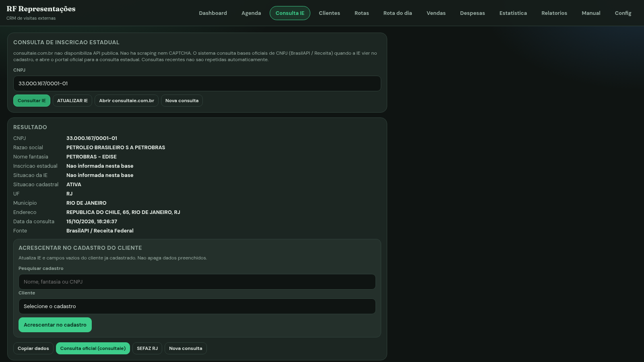
Task: Click PETROLEO BRASILEIRO S A PETROBRAS
Action: pyautogui.click(x=116, y=148)
